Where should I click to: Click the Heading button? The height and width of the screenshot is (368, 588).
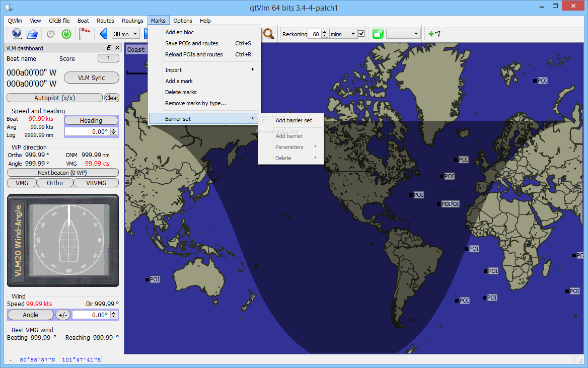(91, 120)
